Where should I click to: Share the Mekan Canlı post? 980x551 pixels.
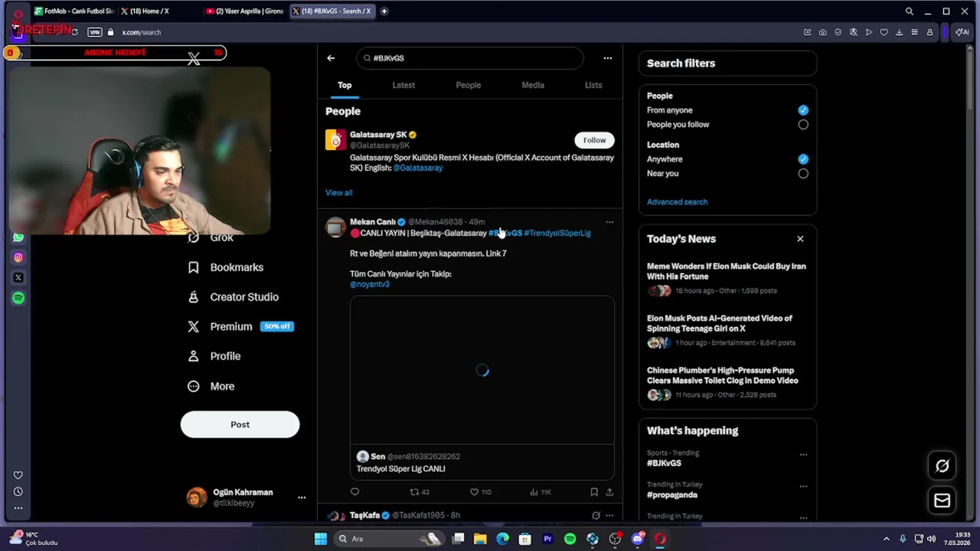coord(609,492)
